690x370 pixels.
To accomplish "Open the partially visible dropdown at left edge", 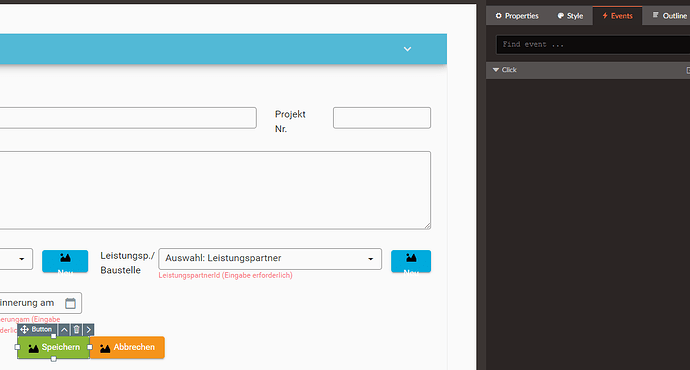I will (16, 259).
